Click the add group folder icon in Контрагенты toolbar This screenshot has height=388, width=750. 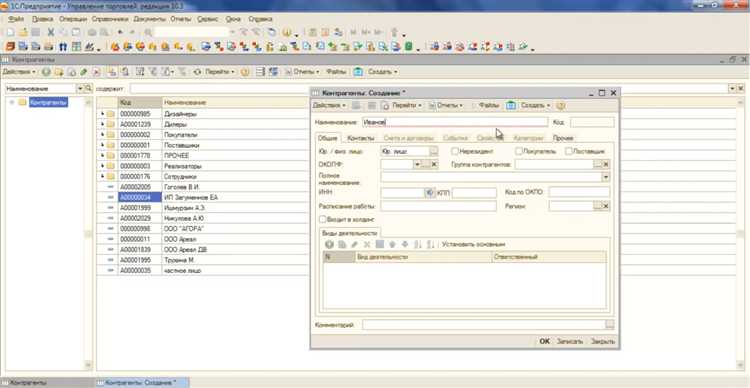click(59, 72)
